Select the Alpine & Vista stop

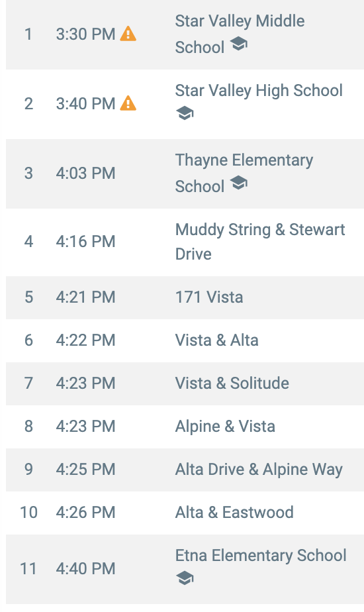(185, 427)
